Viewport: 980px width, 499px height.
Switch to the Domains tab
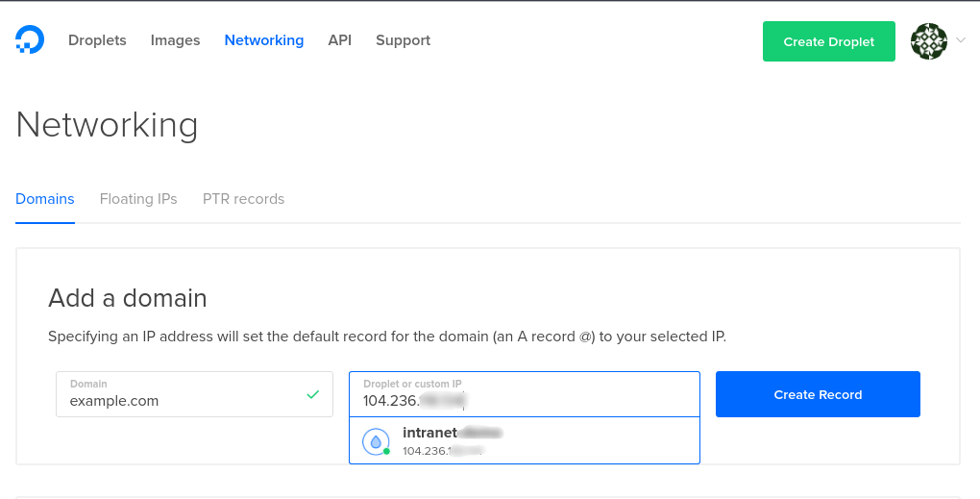coord(45,199)
